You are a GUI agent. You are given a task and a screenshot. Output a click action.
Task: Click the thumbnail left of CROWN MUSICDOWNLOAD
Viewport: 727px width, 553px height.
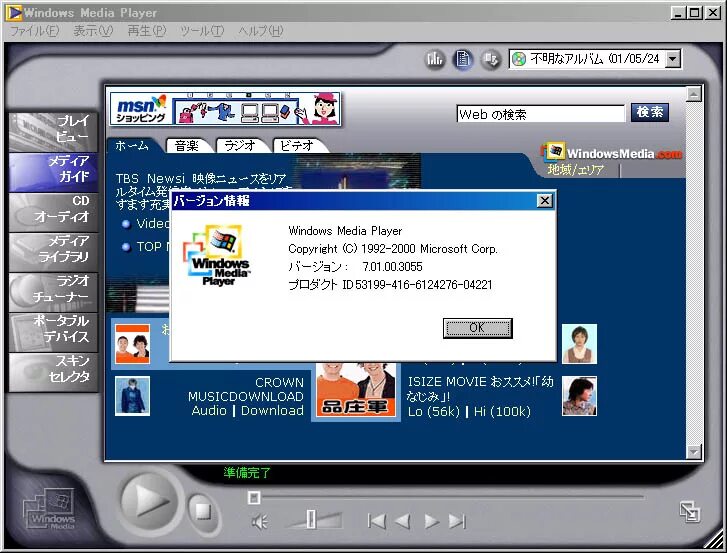point(133,396)
